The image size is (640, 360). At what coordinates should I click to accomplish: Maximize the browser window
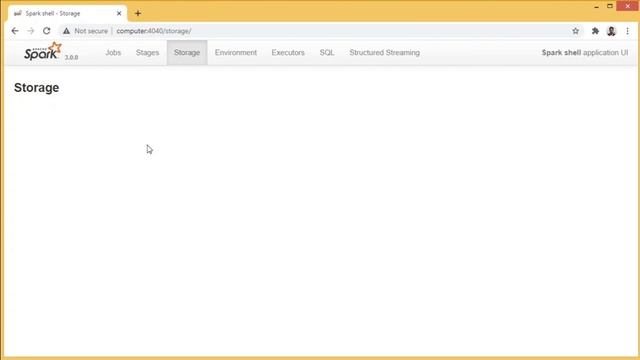tap(610, 6)
